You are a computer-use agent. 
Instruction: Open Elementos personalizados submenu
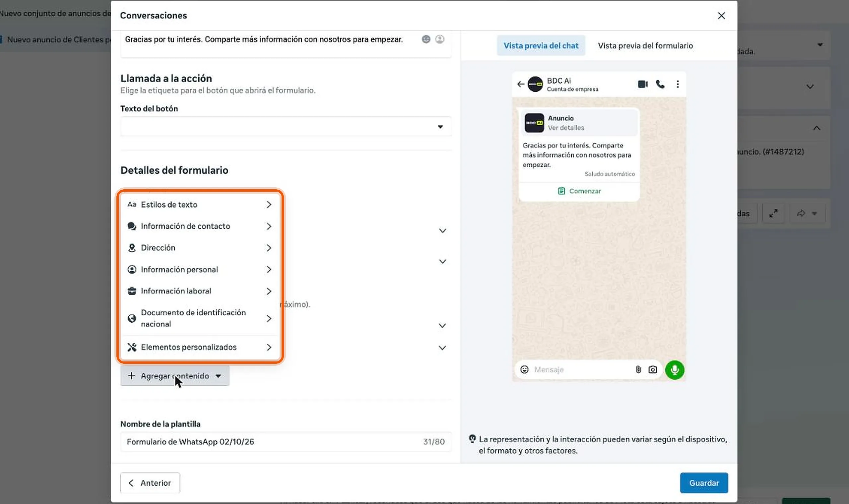(x=200, y=347)
